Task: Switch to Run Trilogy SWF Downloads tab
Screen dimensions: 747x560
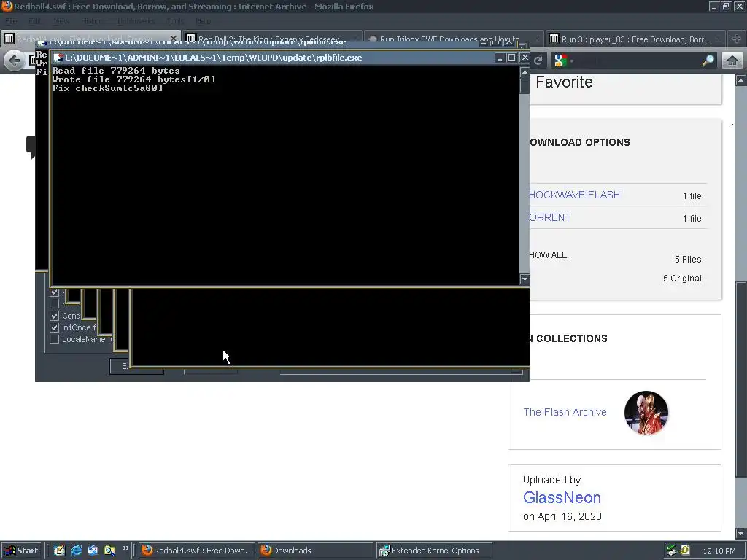Action: point(452,39)
